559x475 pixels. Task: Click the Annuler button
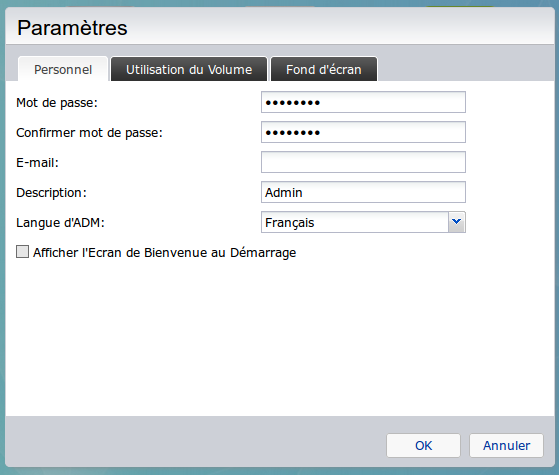point(506,445)
